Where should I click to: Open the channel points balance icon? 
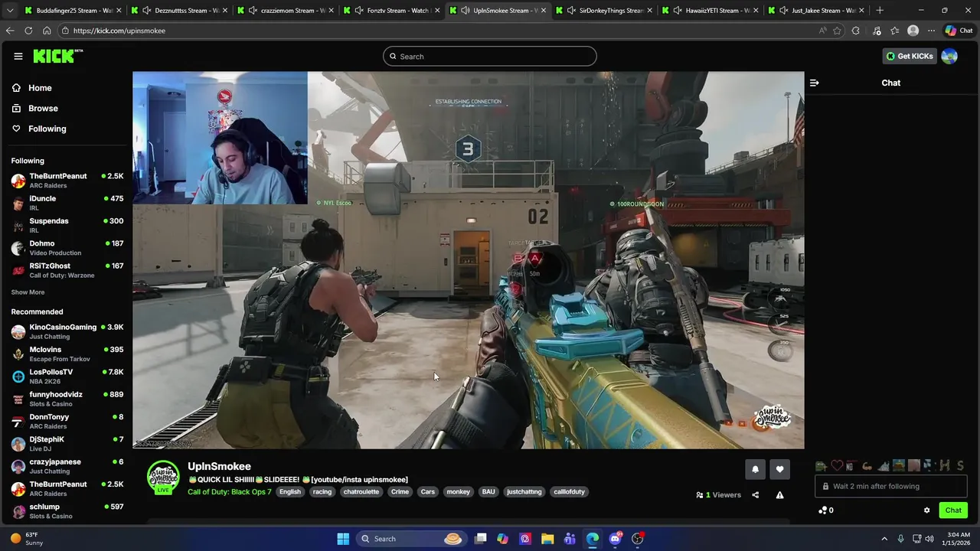coord(823,510)
